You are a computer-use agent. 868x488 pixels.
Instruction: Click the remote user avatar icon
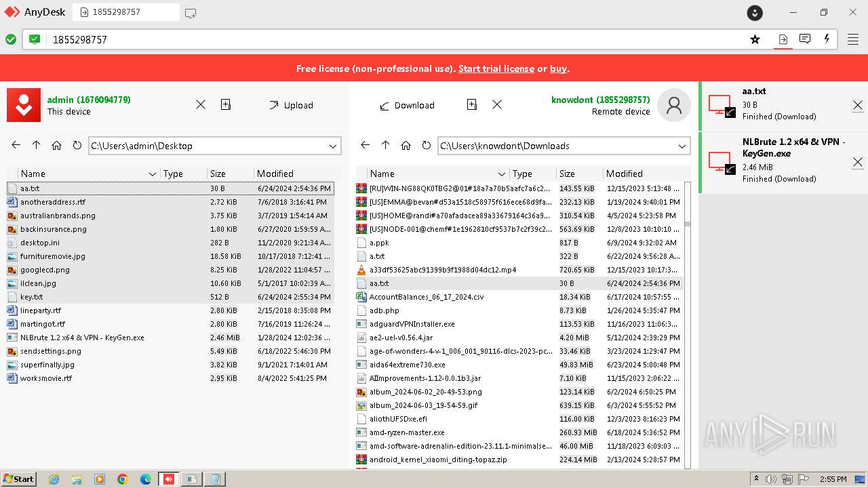[674, 105]
